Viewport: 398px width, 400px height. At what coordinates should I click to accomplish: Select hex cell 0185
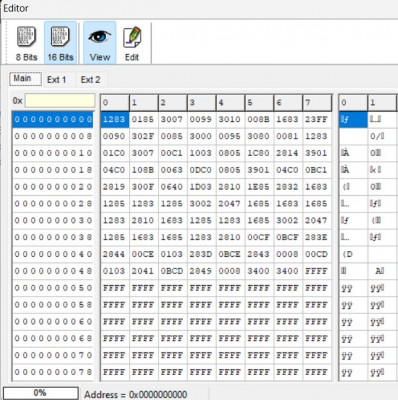point(144,119)
